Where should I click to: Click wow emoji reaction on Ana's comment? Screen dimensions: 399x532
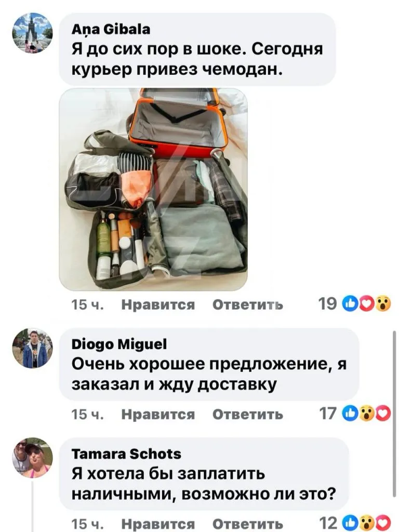click(382, 303)
